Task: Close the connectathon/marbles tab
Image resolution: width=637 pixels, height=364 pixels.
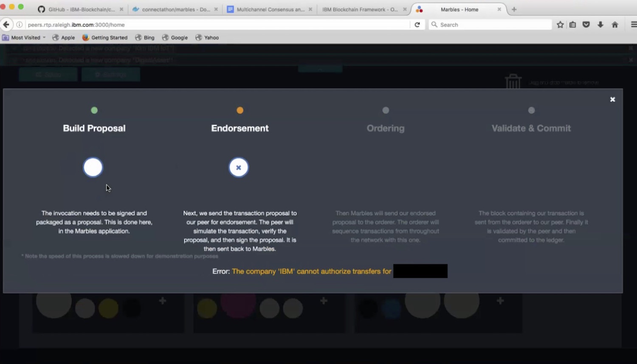Action: point(216,9)
